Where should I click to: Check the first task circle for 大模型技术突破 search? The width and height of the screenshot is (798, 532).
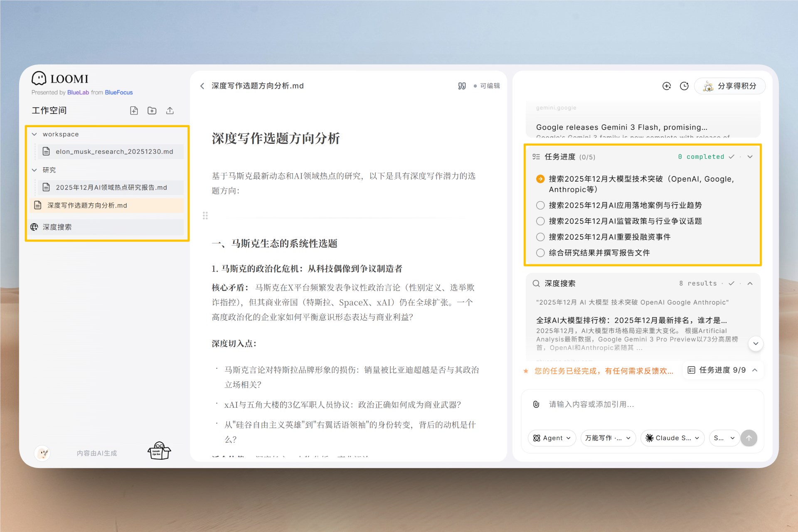point(540,179)
